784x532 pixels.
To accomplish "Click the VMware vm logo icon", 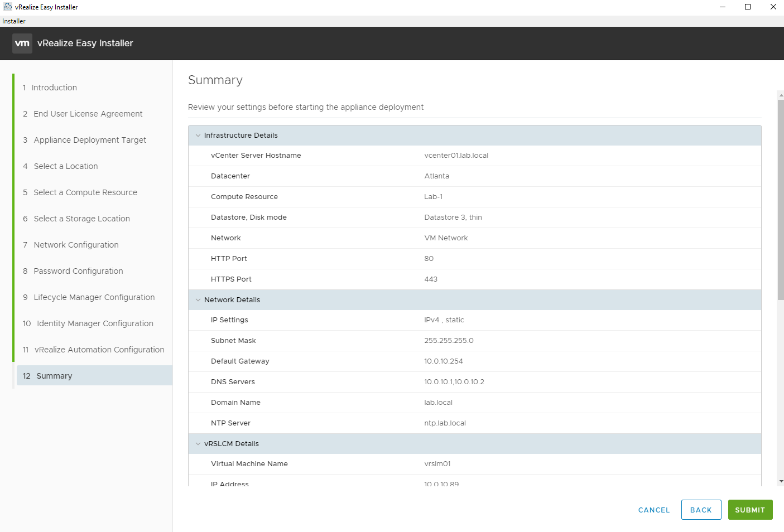I will 22,43.
